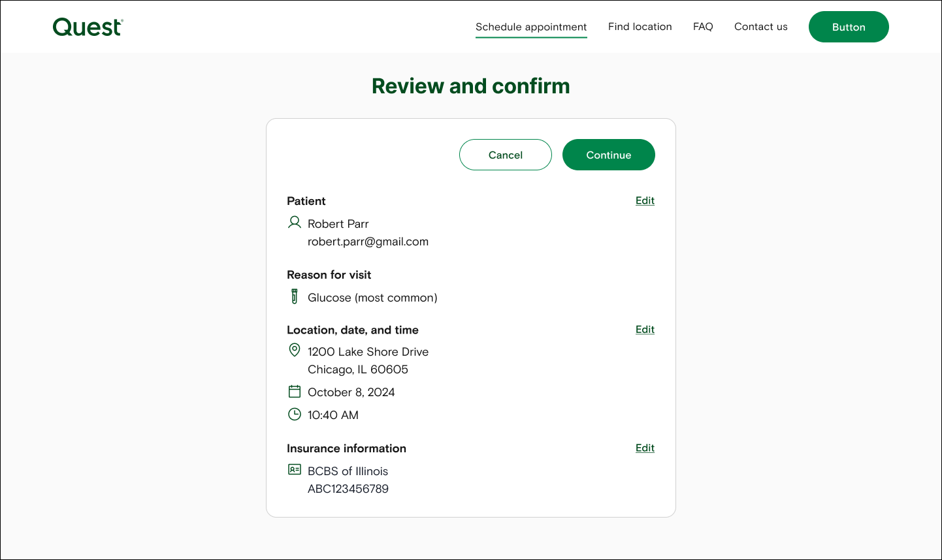
Task: Click the time 10:40 AM
Action: 333,415
